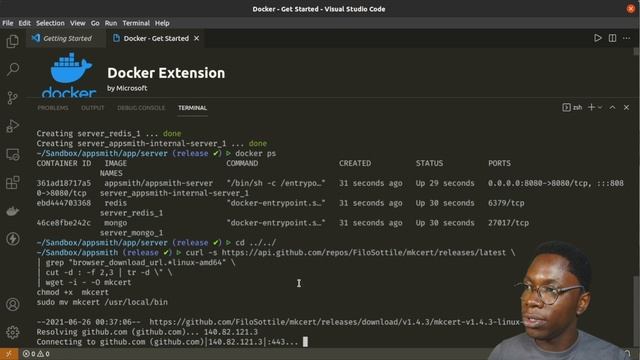
Task: Open the Help menu
Action: click(162, 23)
